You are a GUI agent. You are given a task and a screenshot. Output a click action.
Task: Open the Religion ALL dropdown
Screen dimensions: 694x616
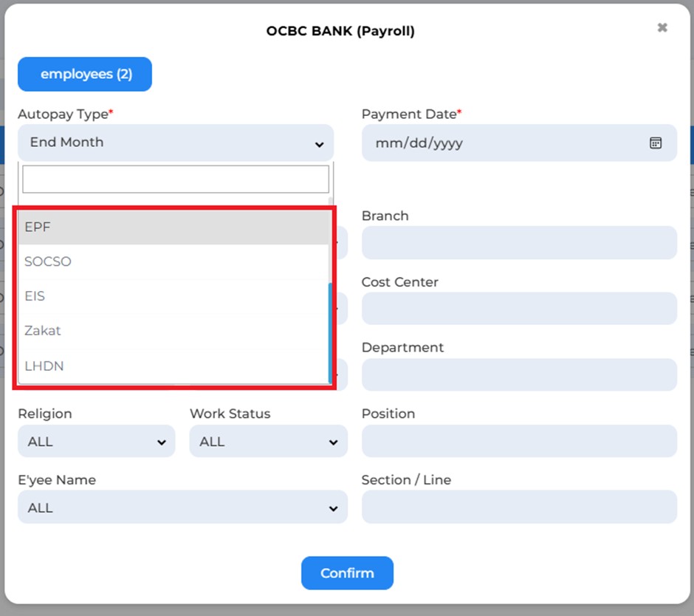(97, 441)
